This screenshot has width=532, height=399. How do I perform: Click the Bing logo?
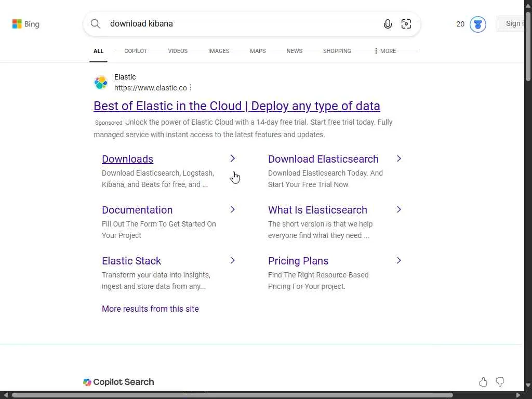tap(25, 24)
